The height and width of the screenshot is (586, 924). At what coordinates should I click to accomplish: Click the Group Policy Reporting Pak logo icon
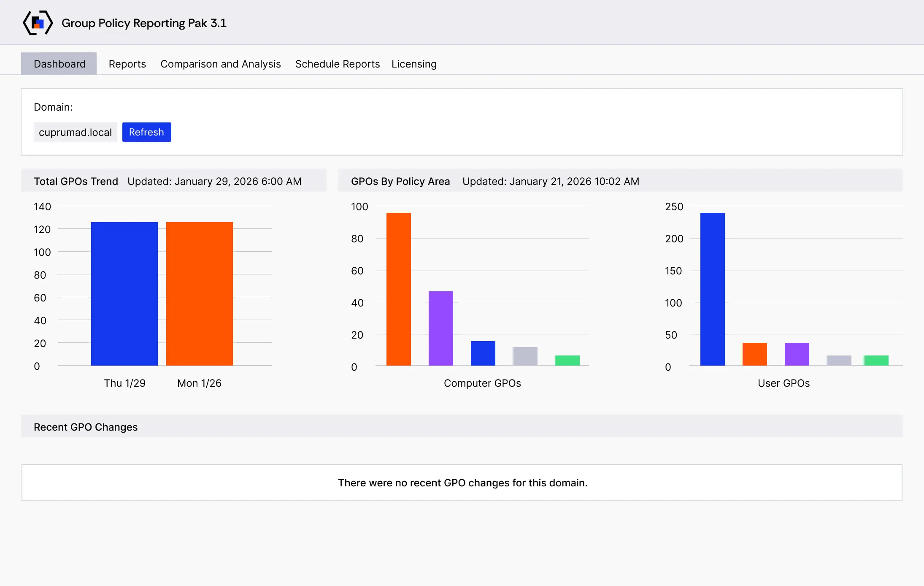38,23
